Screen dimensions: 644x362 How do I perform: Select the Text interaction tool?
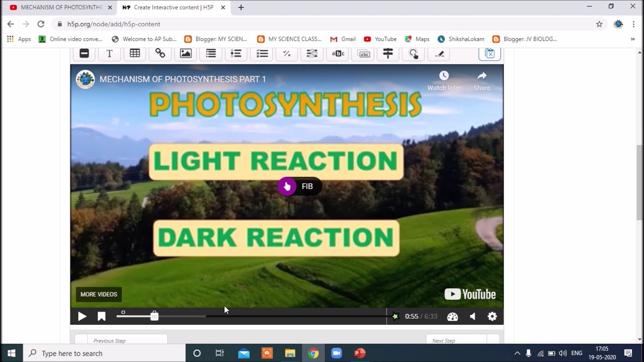pos(109,53)
